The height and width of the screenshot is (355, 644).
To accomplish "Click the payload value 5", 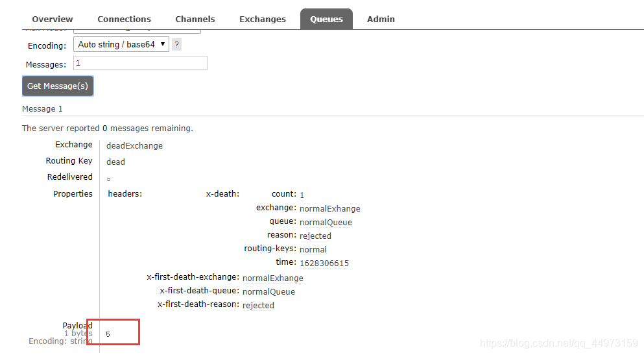I will 108,334.
